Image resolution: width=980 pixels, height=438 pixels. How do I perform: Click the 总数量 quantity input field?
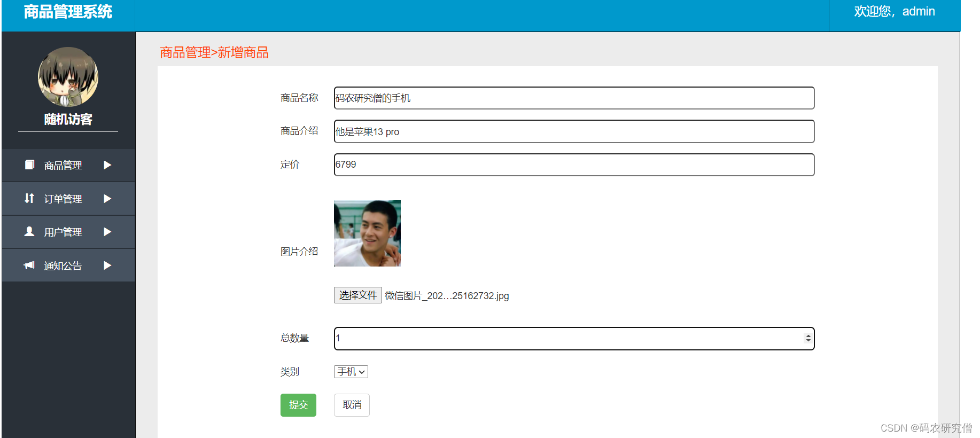574,339
